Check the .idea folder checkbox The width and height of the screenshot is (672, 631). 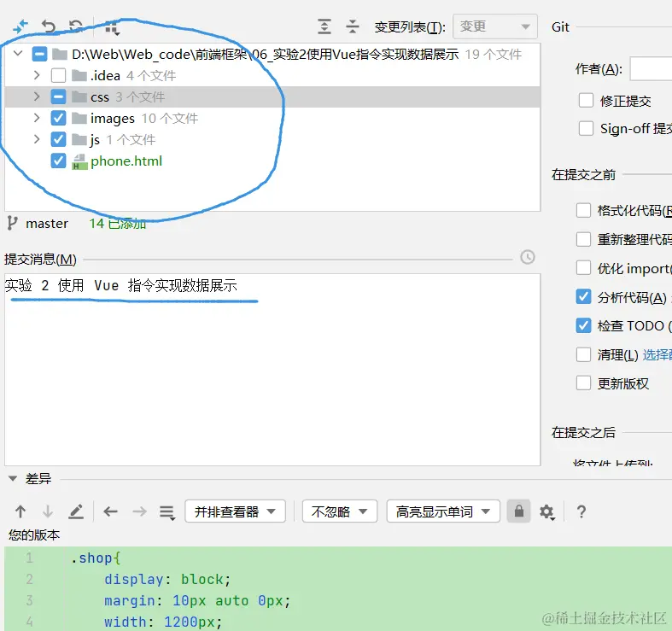58,75
